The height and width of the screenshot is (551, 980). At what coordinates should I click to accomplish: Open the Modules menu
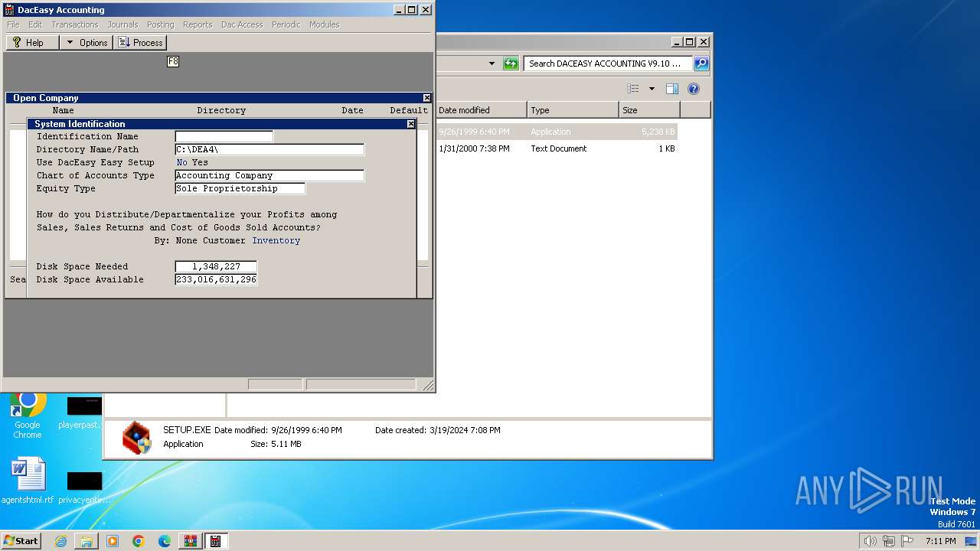point(324,24)
